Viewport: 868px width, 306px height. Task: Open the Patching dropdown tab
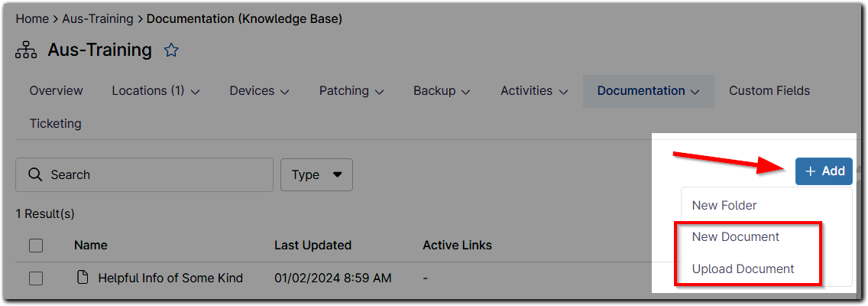351,91
